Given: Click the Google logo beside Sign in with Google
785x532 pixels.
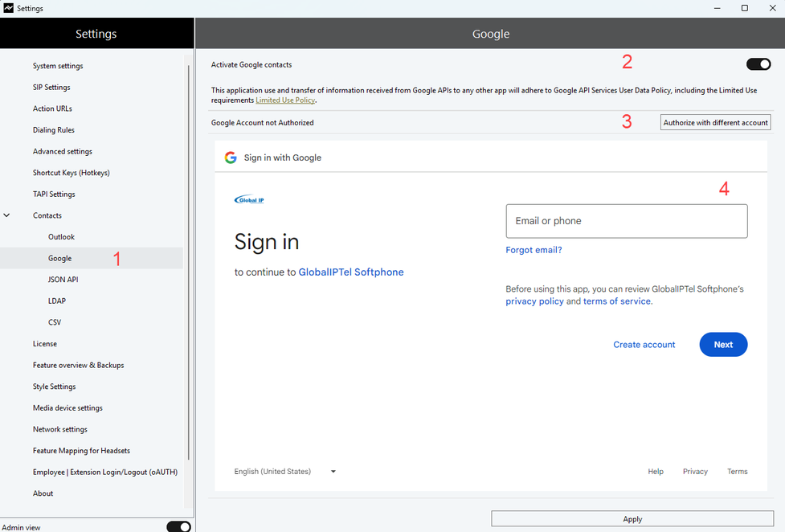Looking at the screenshot, I should pyautogui.click(x=231, y=158).
